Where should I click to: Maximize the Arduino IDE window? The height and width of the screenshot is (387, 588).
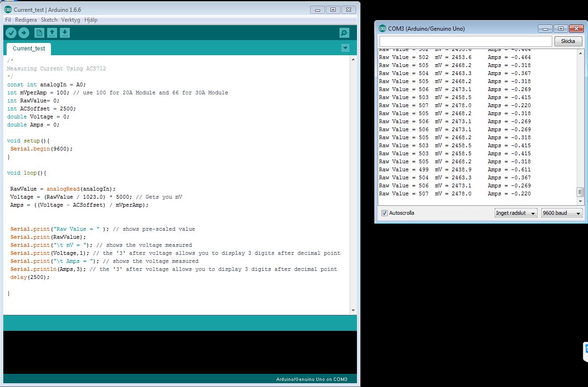tap(333, 9)
